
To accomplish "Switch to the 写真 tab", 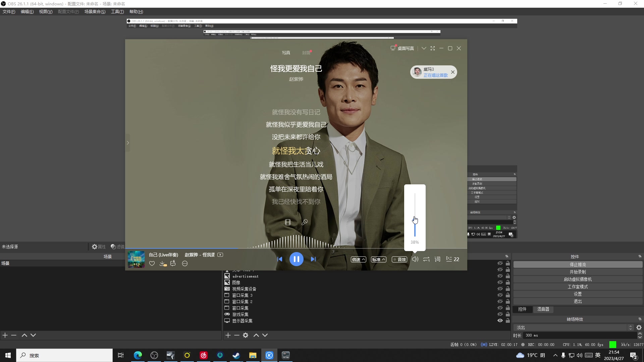I will click(x=286, y=53).
